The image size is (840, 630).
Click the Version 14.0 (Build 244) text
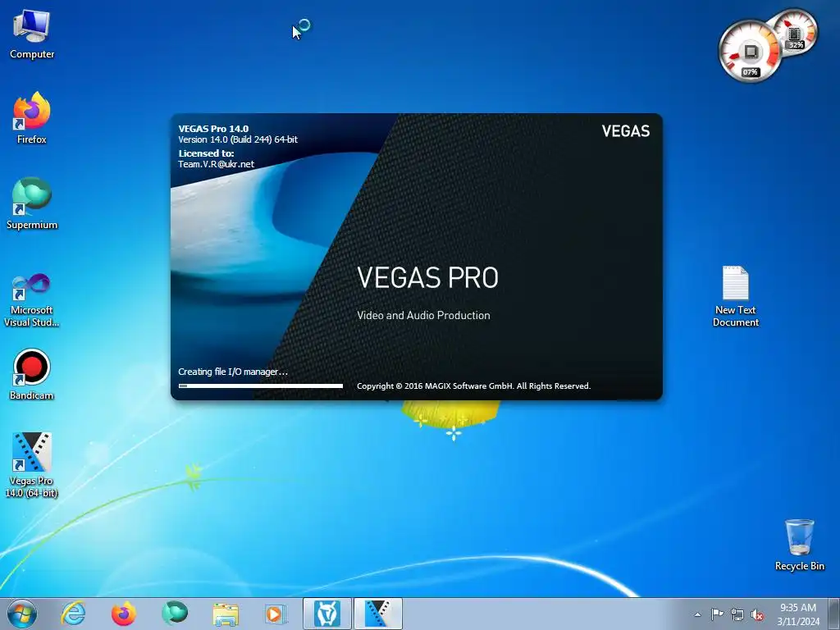(238, 139)
